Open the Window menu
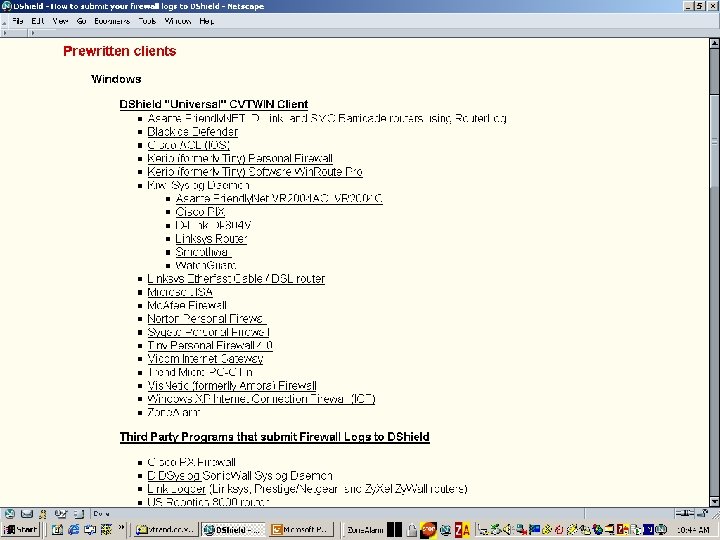Image resolution: width=720 pixels, height=540 pixels. [x=178, y=21]
